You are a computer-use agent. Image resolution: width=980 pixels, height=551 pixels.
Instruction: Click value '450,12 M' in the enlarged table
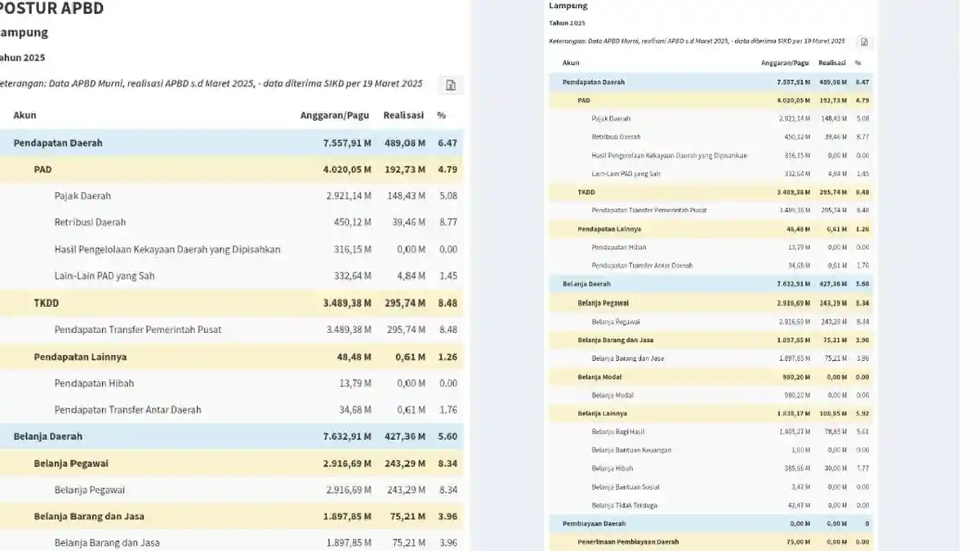(353, 222)
